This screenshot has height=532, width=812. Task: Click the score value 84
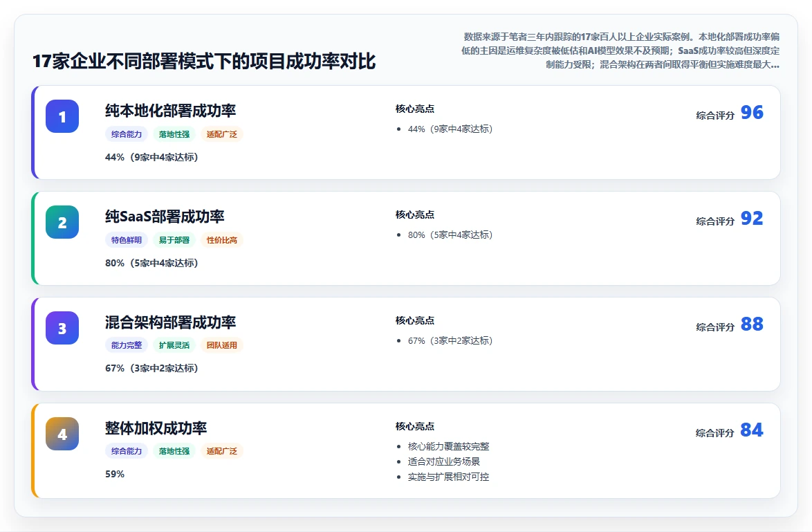(752, 430)
